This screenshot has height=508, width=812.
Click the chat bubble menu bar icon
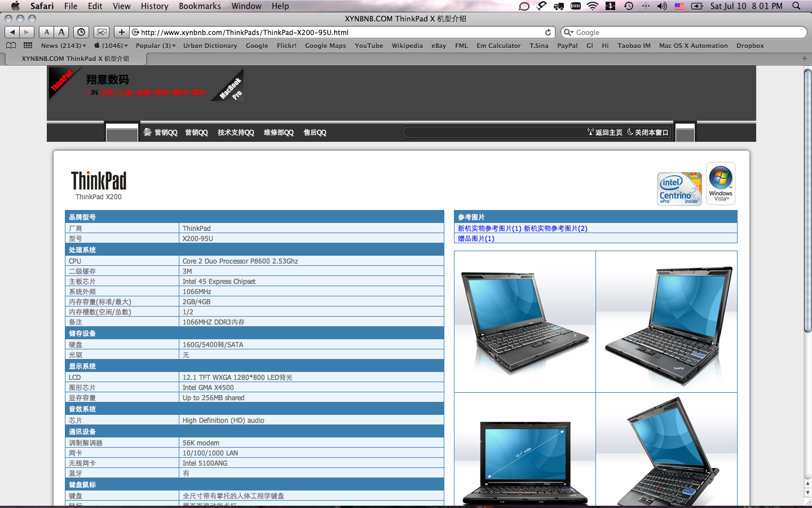pyautogui.click(x=524, y=6)
